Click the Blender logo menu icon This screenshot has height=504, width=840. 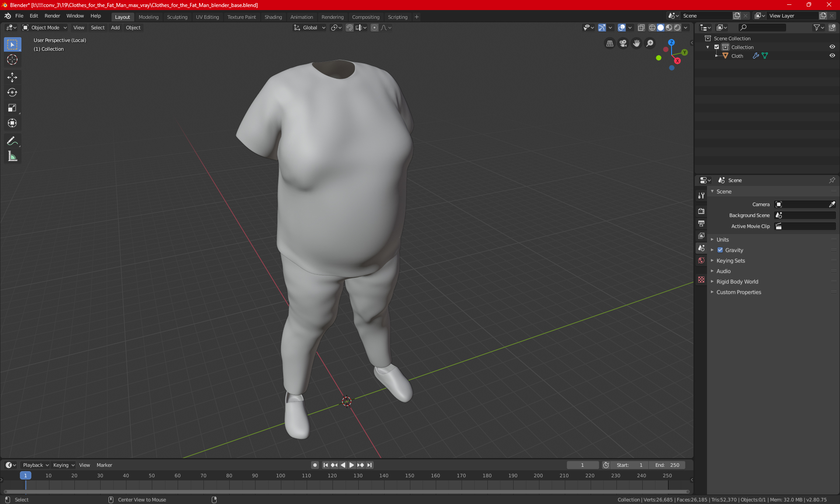point(7,16)
